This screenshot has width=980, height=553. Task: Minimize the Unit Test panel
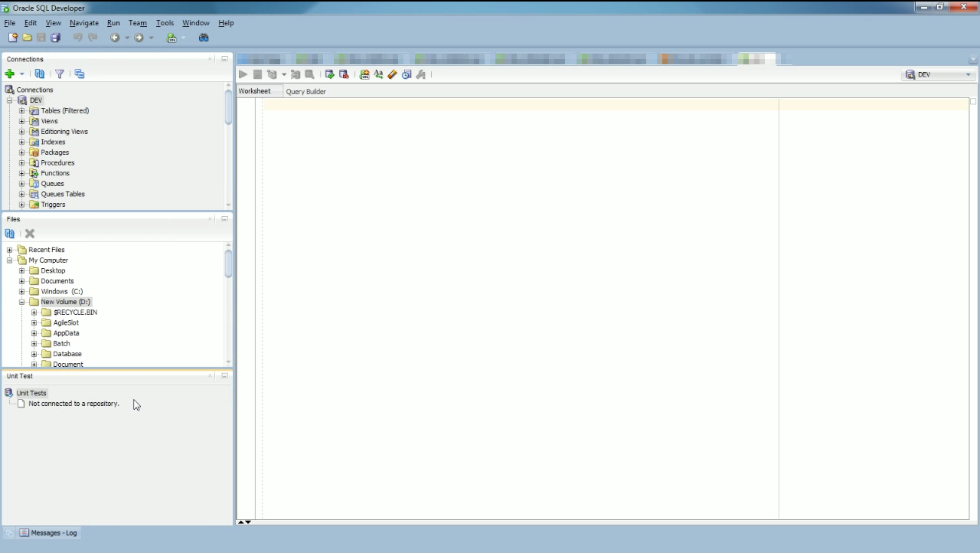(x=224, y=376)
